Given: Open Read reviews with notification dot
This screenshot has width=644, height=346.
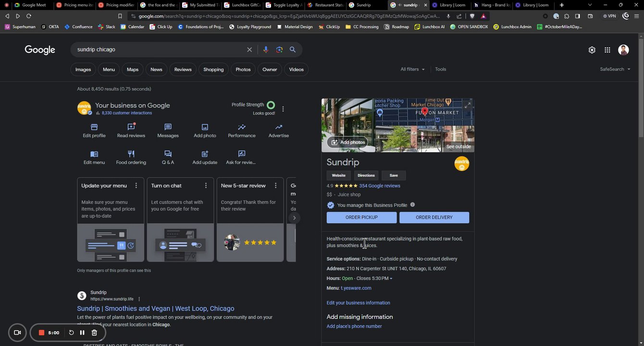Looking at the screenshot, I should 131,131.
